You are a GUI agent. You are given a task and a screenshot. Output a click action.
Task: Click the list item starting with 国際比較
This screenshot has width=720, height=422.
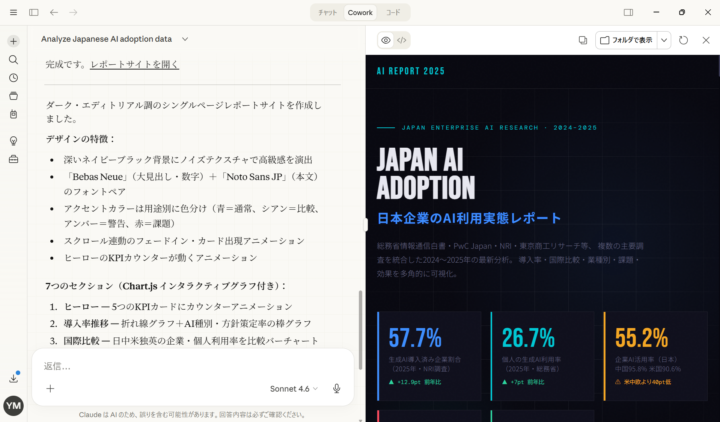pyautogui.click(x=191, y=341)
